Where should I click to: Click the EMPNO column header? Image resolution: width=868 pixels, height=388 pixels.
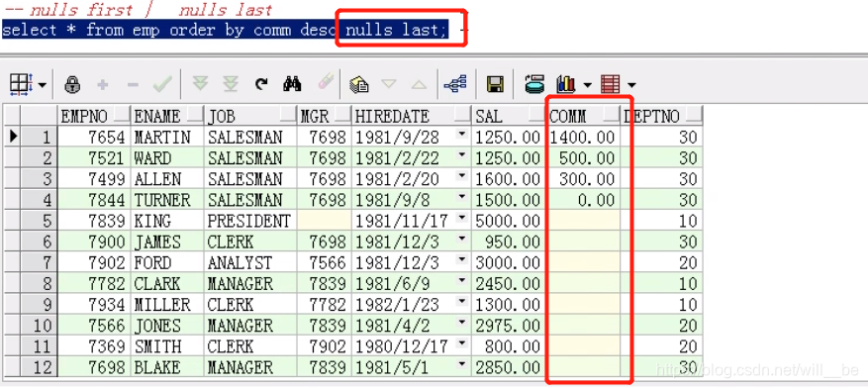[x=94, y=116]
